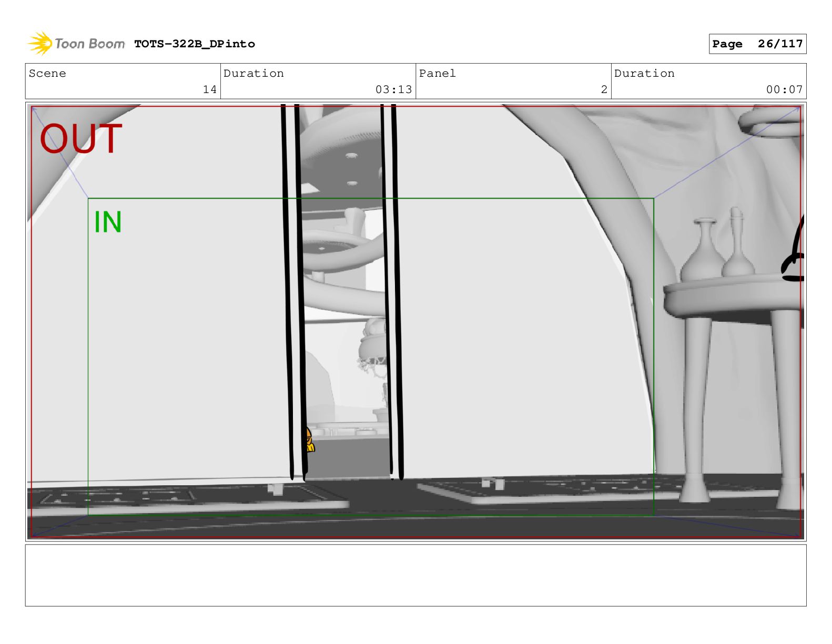Select the panel duration value 00:07
The image size is (832, 644).
[784, 89]
